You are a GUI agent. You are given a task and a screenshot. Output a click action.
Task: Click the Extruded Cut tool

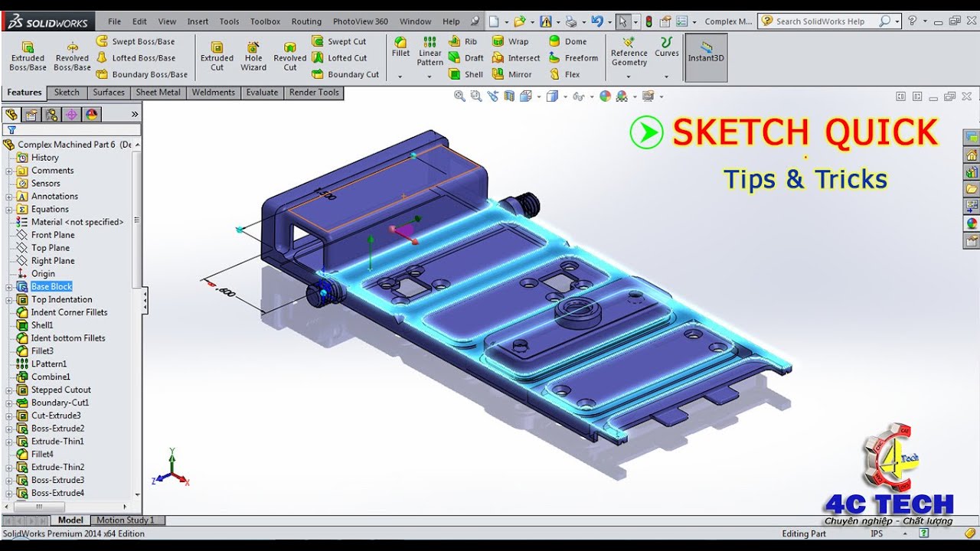(x=217, y=57)
